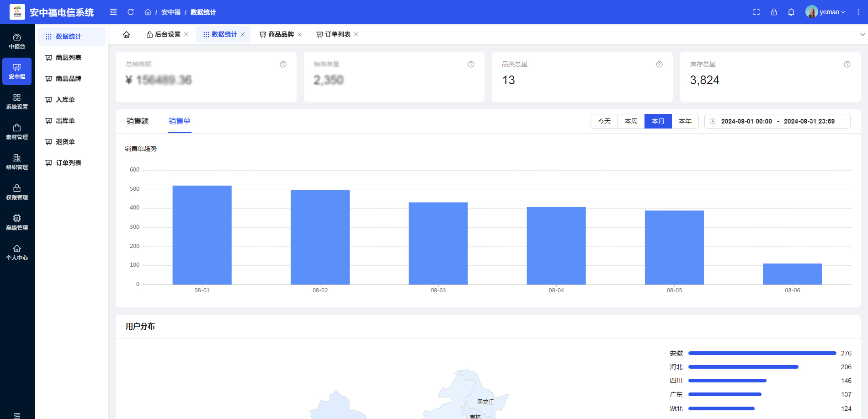Collapse the sidebar menu with fold icon
Viewport: 868px width, 419px height.
point(113,12)
